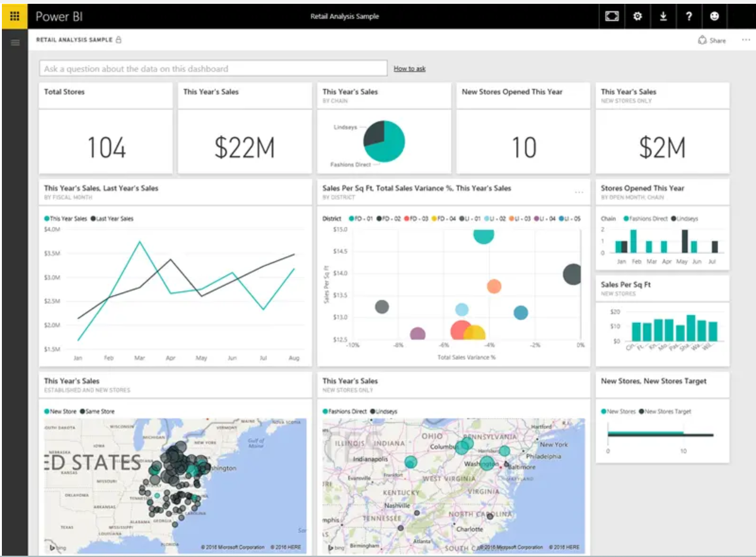This screenshot has width=756, height=557.
Task: Select Retail Analysis Sample breadcrumb
Action: click(74, 40)
